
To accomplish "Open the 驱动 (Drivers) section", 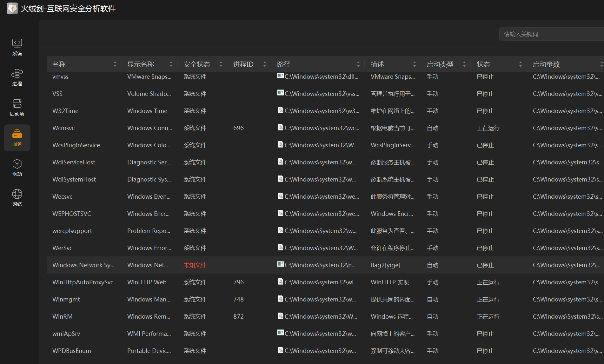I will tap(17, 168).
